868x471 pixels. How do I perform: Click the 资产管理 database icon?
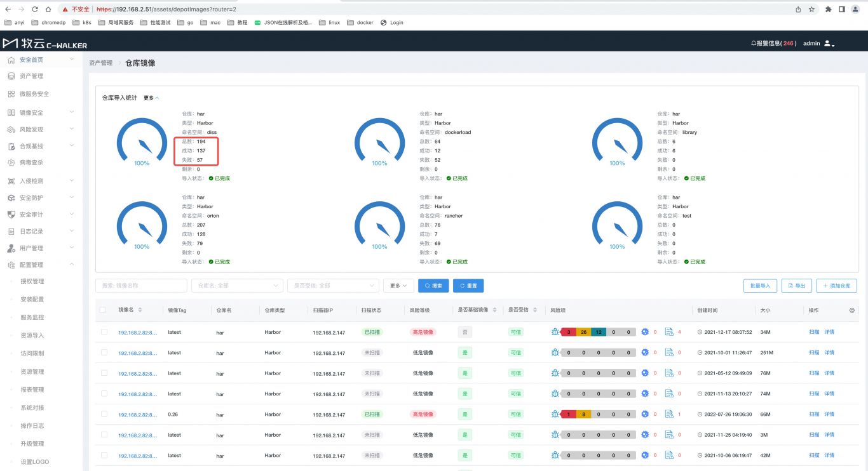[x=11, y=76]
